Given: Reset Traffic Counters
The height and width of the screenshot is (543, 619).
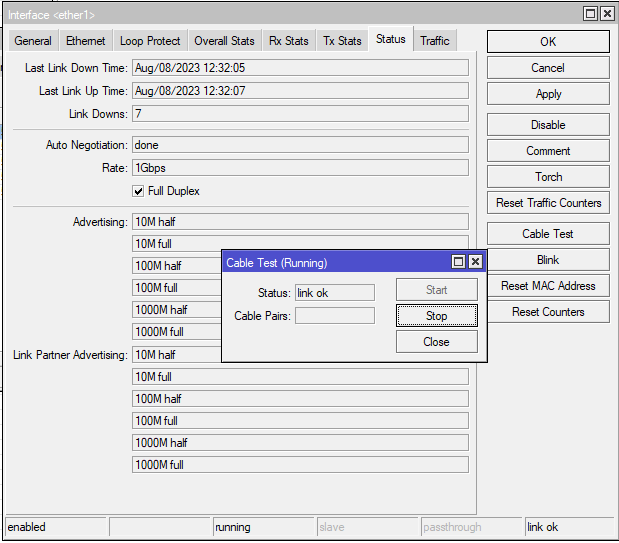Looking at the screenshot, I should [x=548, y=203].
